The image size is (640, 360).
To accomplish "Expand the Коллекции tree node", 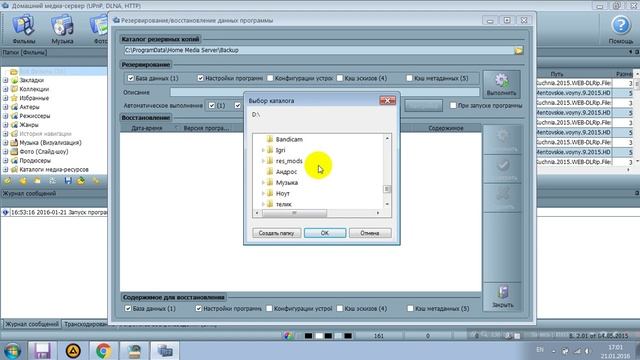I will (x=6, y=89).
